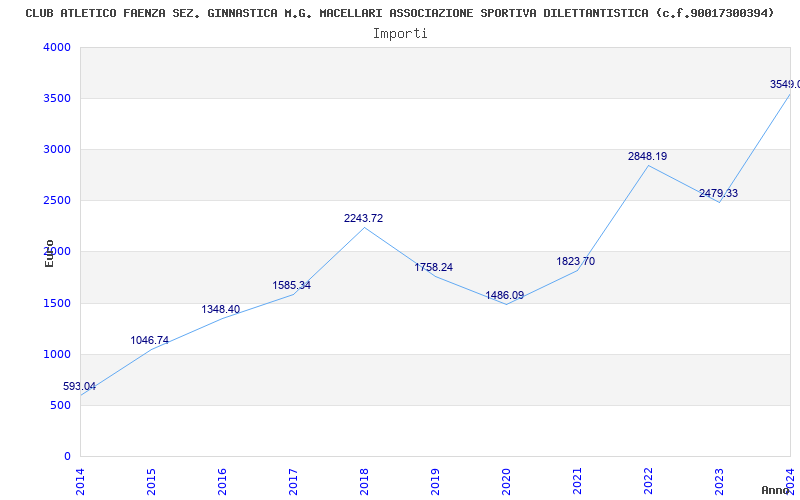
Task: Click the 1000 y-axis tick label
Action: coord(57,354)
